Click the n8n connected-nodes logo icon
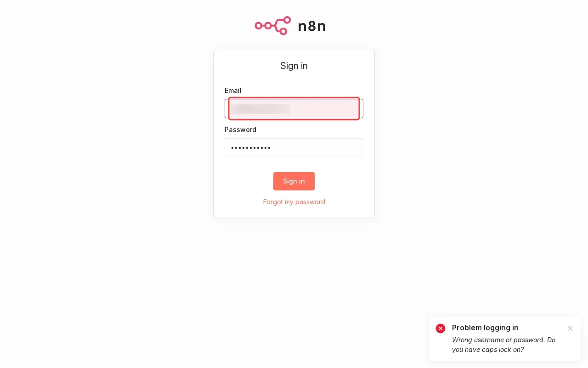Image resolution: width=588 pixels, height=368 pixels. pyautogui.click(x=273, y=26)
